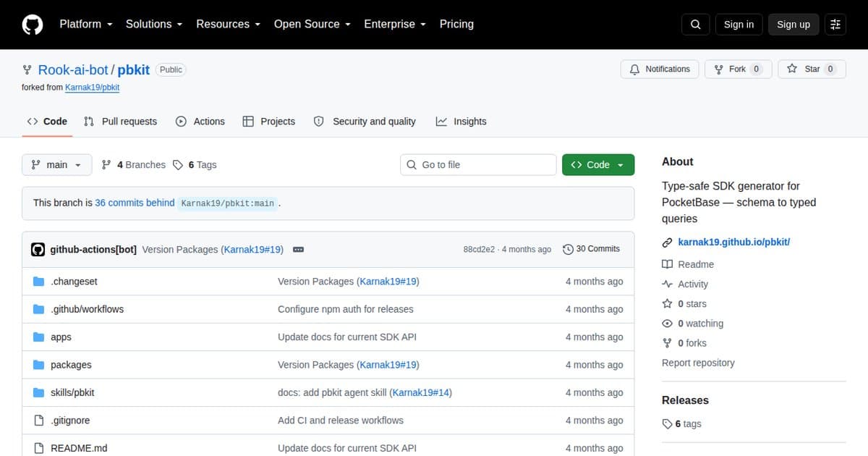This screenshot has height=456, width=868.
Task: View the 4 Branches link
Action: [134, 165]
